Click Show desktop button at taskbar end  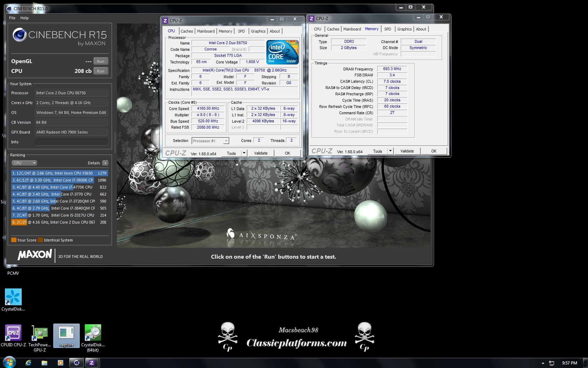(x=586, y=363)
